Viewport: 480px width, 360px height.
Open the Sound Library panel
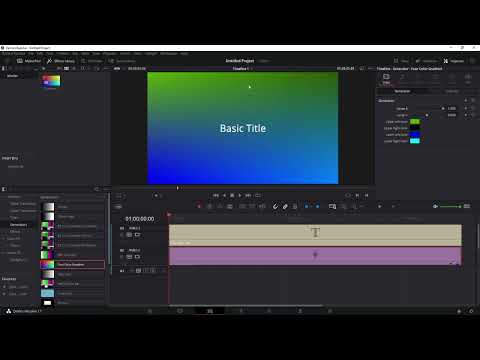pyautogui.click(x=122, y=61)
